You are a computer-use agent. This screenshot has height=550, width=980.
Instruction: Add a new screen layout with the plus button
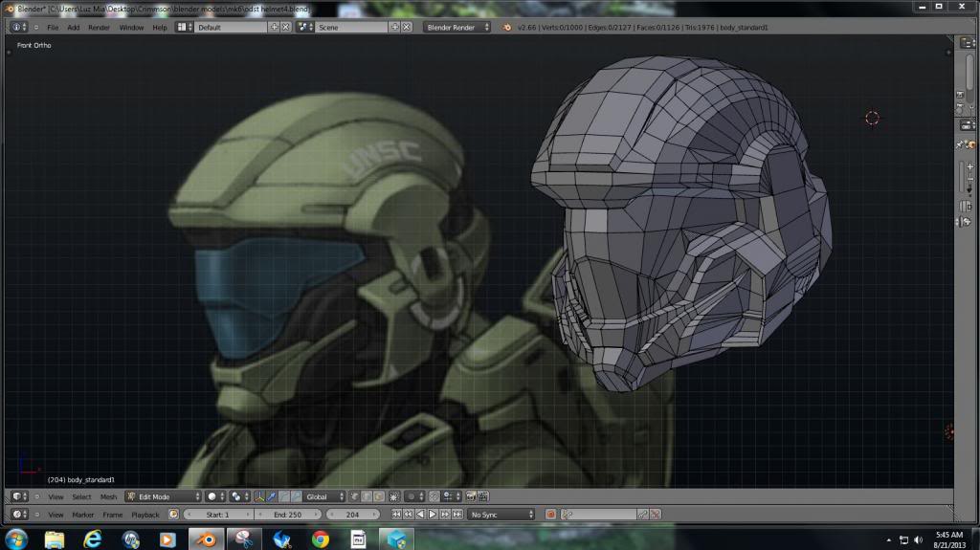275,27
